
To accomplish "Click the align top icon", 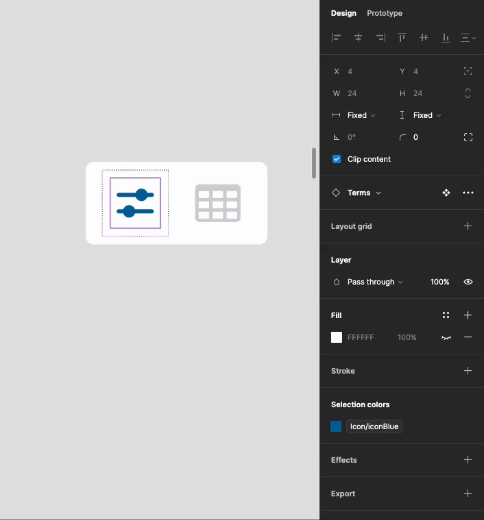I will [x=402, y=38].
